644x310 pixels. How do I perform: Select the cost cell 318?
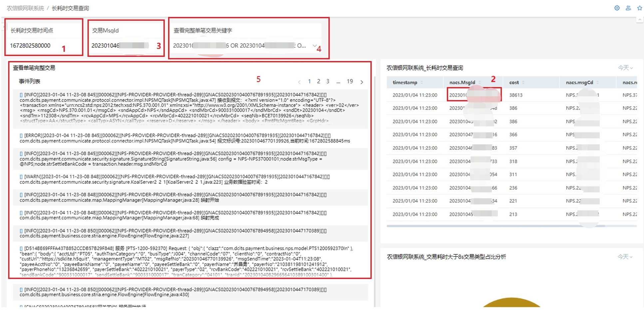pos(513,161)
